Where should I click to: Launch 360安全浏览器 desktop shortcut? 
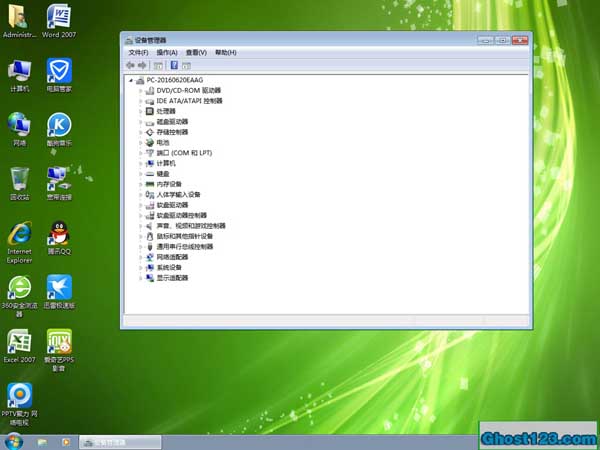(x=20, y=296)
